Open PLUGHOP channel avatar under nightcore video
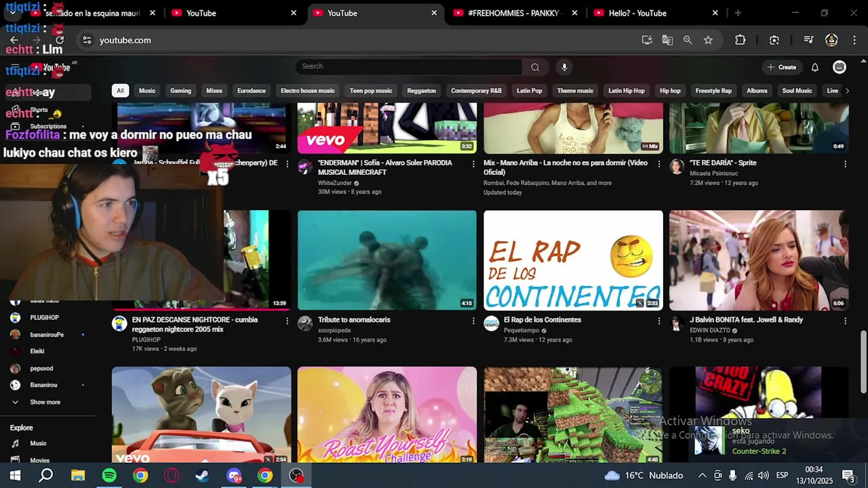Viewport: 868px width, 488px height. (x=119, y=323)
